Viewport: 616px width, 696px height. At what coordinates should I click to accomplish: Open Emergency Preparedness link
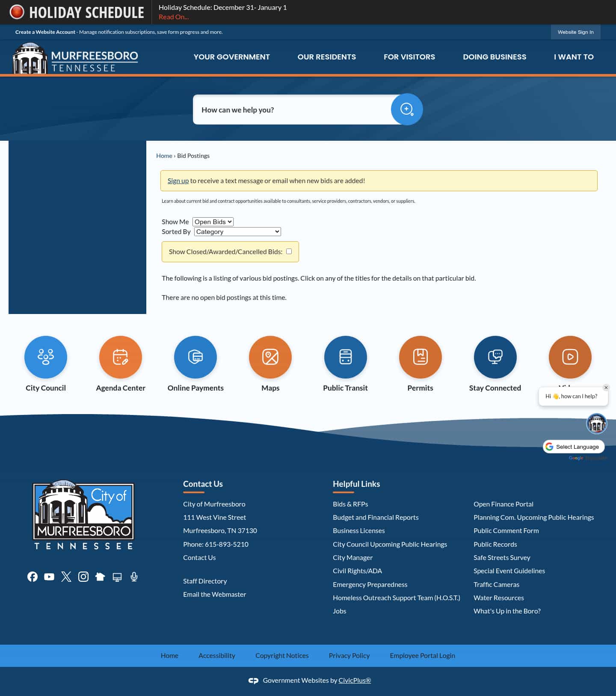tap(370, 584)
